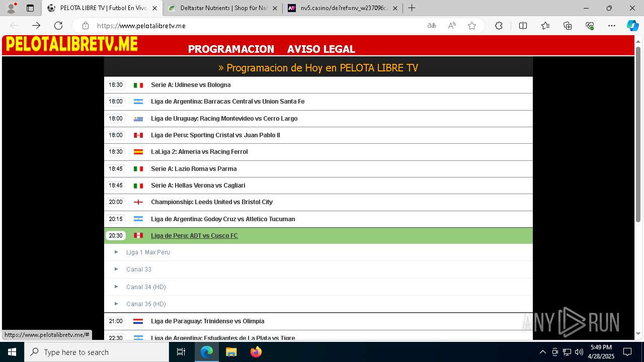Expand Leeds United vs Bristol City
The height and width of the screenshot is (362, 644).
pyautogui.click(x=318, y=202)
